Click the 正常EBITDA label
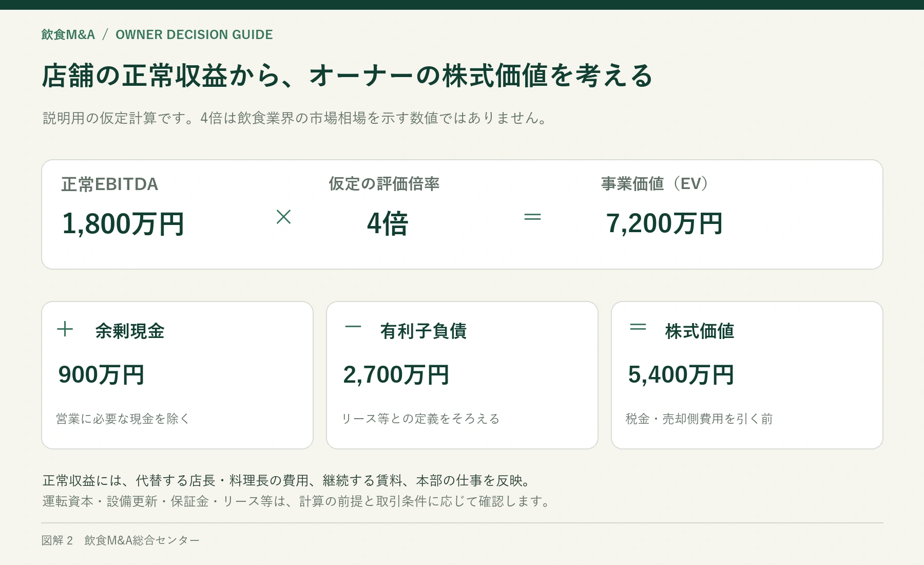Viewport: 924px width, 565px height. point(110,184)
